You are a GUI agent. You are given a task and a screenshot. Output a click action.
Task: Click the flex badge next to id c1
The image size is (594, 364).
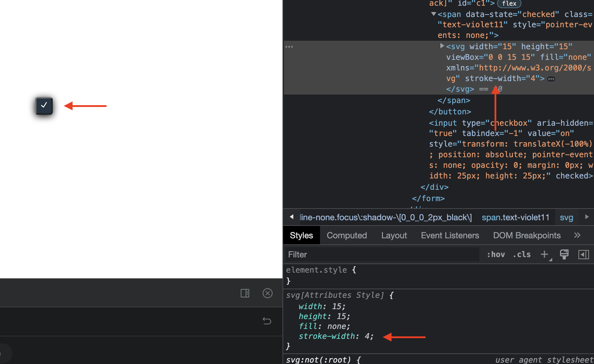pos(509,4)
